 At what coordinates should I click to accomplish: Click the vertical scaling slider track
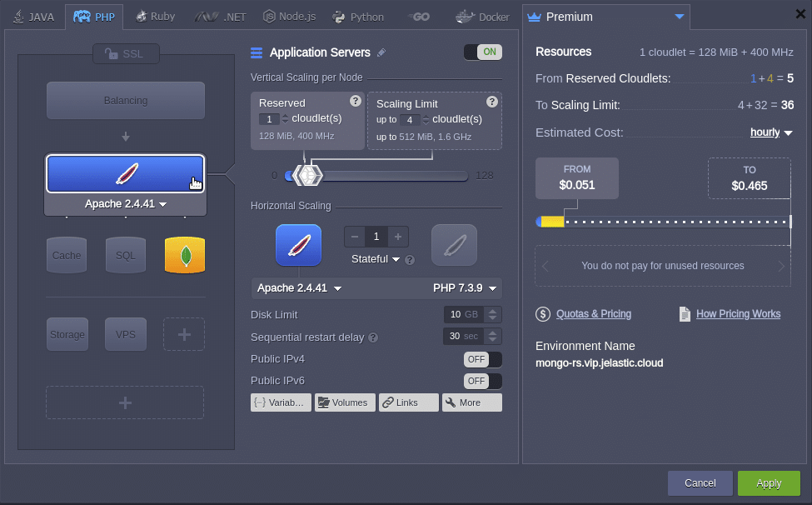click(376, 176)
